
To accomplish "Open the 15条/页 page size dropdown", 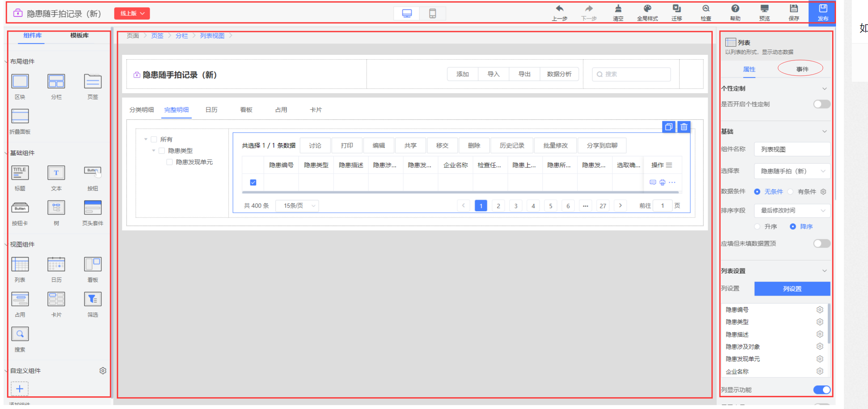I will pyautogui.click(x=297, y=206).
